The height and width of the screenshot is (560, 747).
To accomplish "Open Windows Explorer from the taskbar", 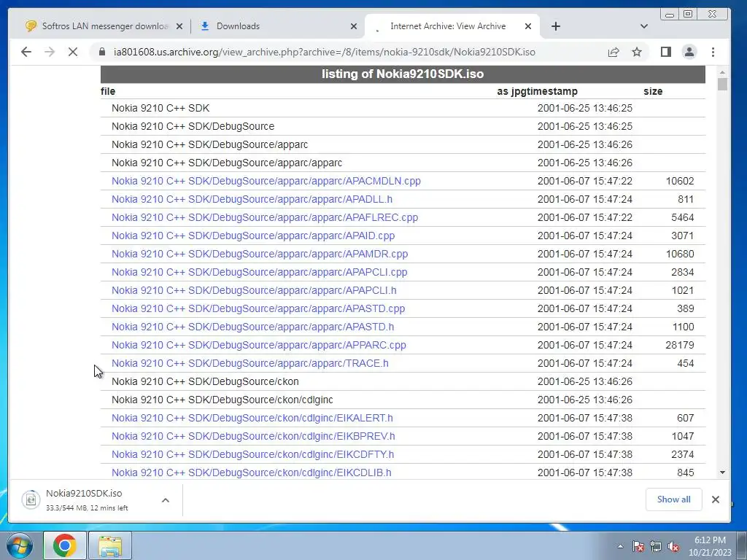I will point(110,545).
